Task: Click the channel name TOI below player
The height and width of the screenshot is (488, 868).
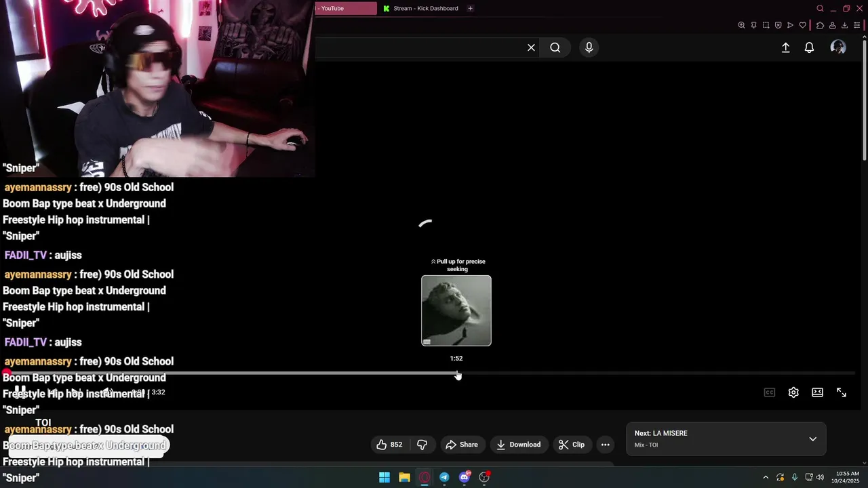Action: [43, 422]
